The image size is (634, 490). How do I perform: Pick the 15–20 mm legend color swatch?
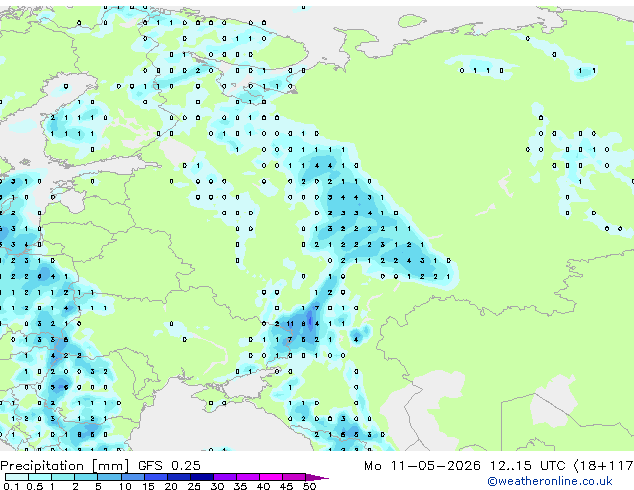coord(155,477)
